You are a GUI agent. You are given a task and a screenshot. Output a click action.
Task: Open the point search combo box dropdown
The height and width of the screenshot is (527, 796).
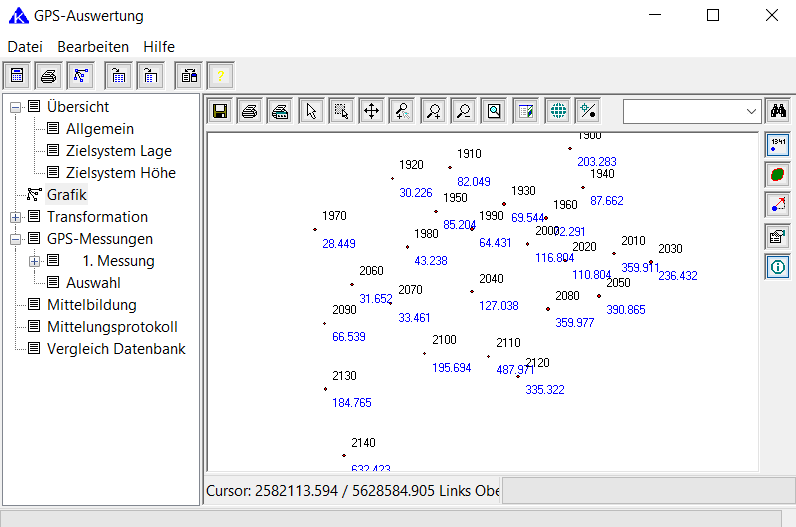[751, 111]
